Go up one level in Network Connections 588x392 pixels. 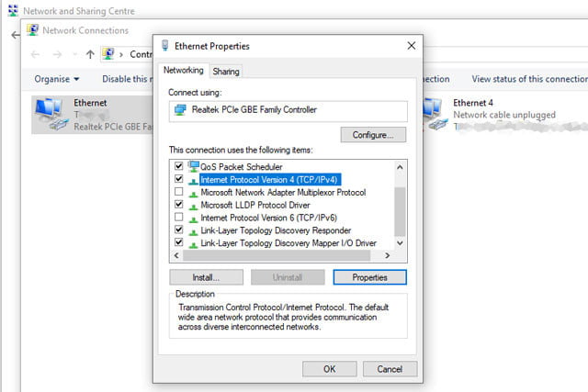tap(90, 55)
